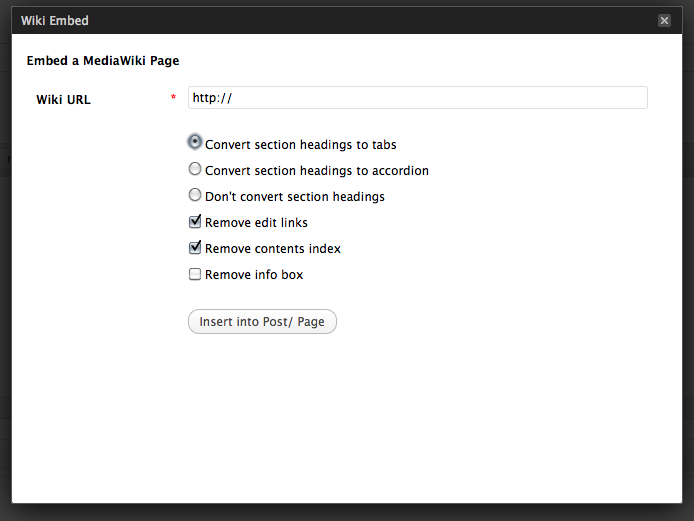Click the "Convert section headings to accordion" label text
This screenshot has height=521, width=694.
tap(316, 171)
